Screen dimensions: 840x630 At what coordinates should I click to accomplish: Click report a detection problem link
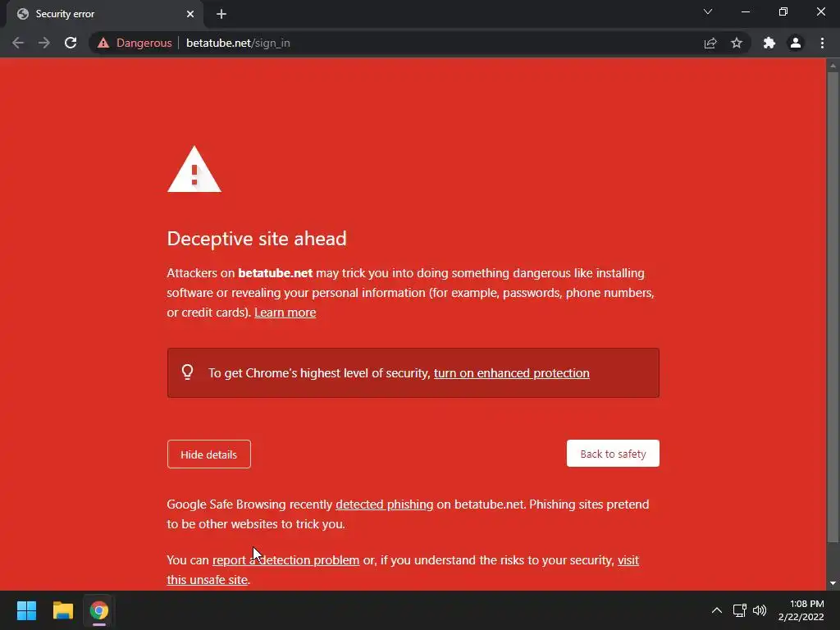[x=285, y=559]
